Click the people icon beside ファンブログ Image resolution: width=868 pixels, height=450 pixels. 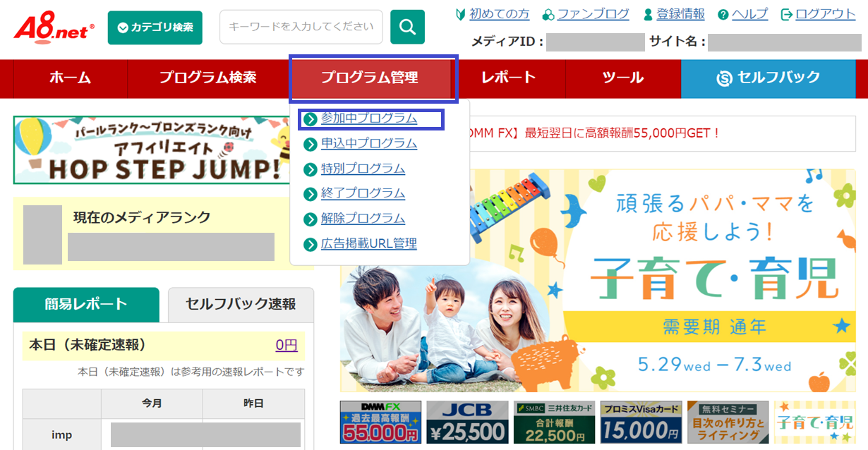coord(547,14)
